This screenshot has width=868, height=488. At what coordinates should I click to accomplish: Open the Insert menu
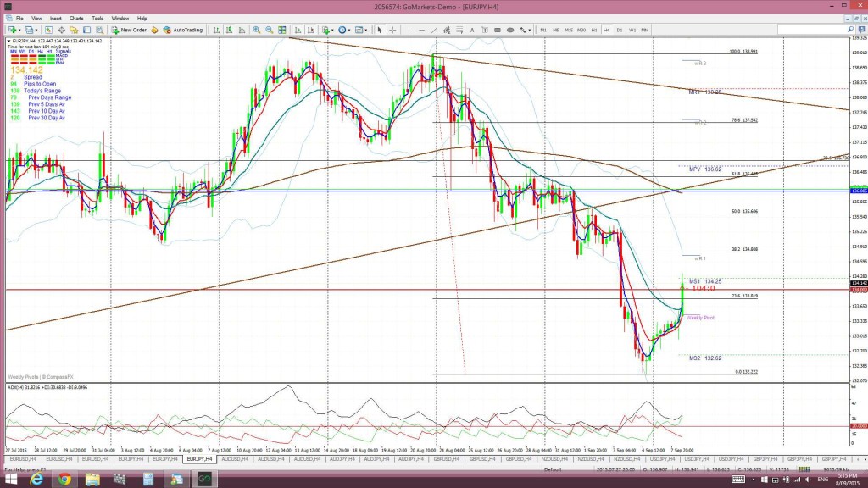[55, 19]
